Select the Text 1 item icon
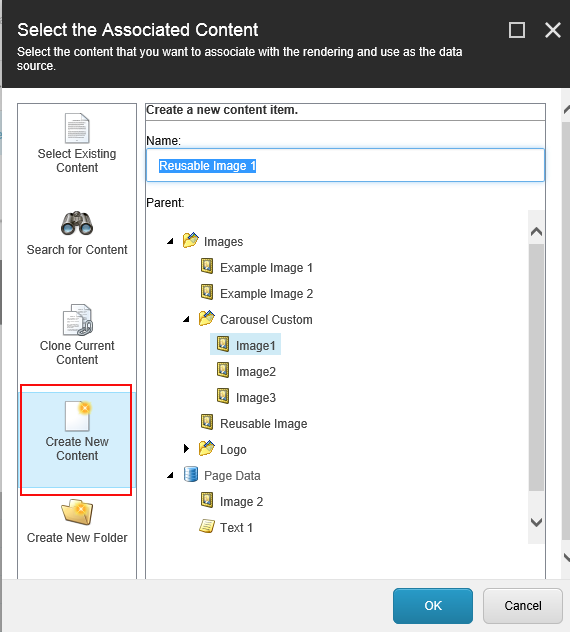This screenshot has width=570, height=632. [x=207, y=527]
